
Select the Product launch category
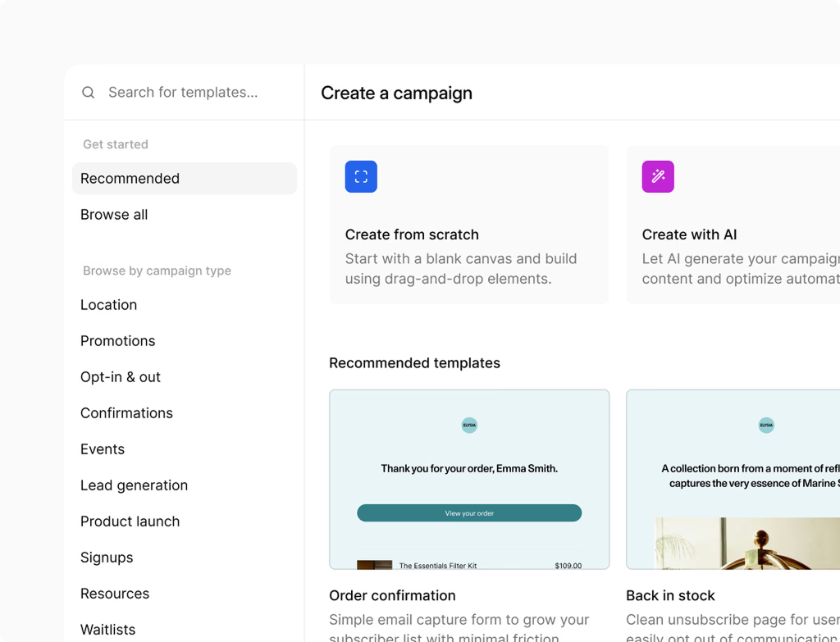coord(130,521)
